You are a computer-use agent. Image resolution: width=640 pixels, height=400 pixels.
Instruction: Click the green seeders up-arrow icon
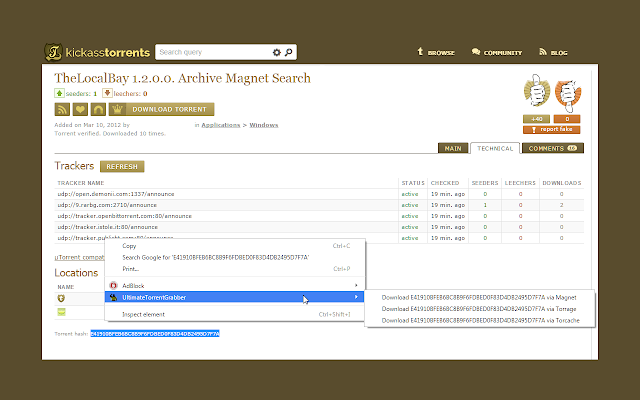[59, 93]
